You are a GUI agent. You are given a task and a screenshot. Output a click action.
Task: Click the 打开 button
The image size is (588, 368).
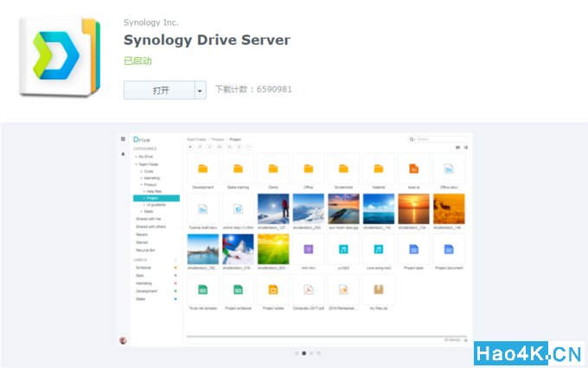coord(159,91)
